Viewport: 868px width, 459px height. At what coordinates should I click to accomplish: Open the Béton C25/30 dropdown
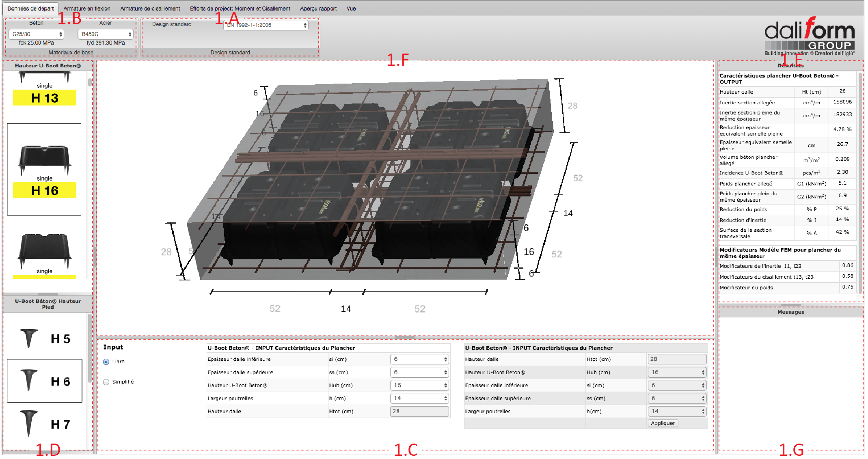tap(36, 34)
